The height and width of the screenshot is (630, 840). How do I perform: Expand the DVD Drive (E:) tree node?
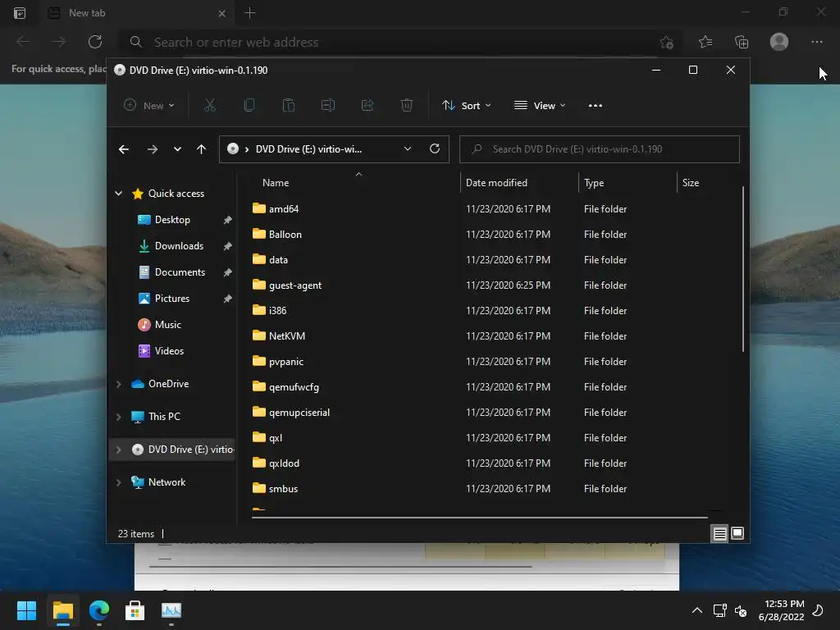click(118, 450)
